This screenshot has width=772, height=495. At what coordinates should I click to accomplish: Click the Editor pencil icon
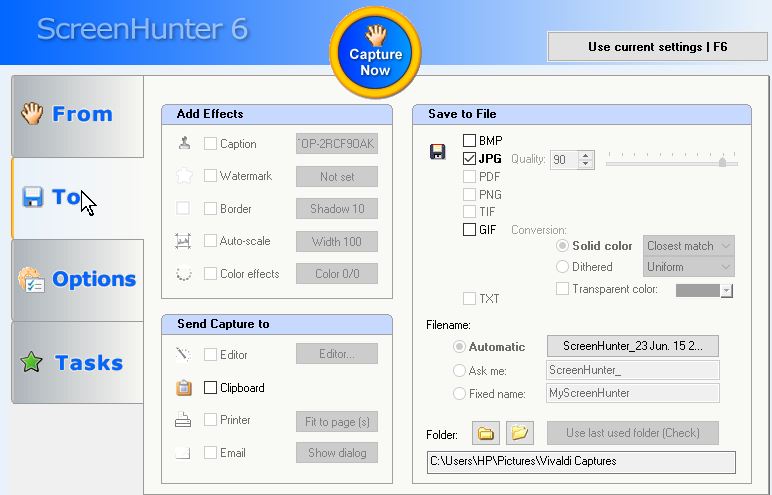tap(183, 355)
